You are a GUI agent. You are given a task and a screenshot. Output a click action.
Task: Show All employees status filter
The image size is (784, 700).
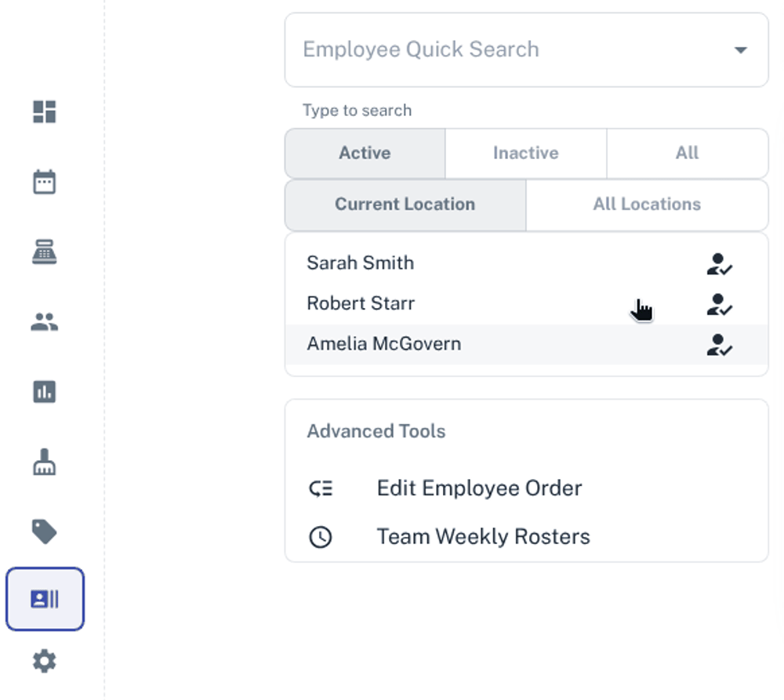(x=687, y=154)
